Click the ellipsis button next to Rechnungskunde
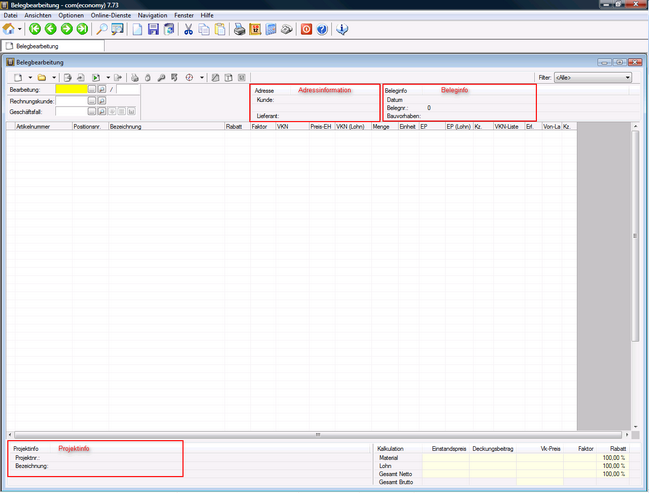This screenshot has height=493, width=649. pos(92,101)
